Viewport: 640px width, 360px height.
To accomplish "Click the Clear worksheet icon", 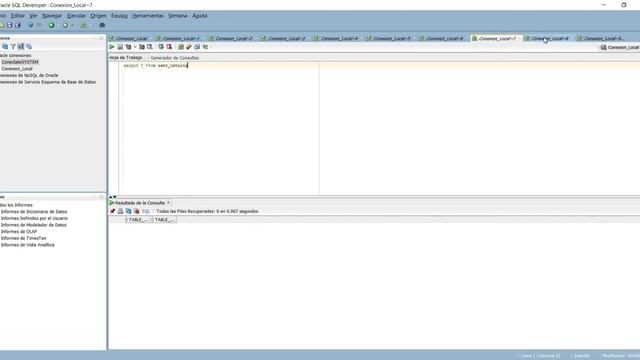I will (197, 47).
